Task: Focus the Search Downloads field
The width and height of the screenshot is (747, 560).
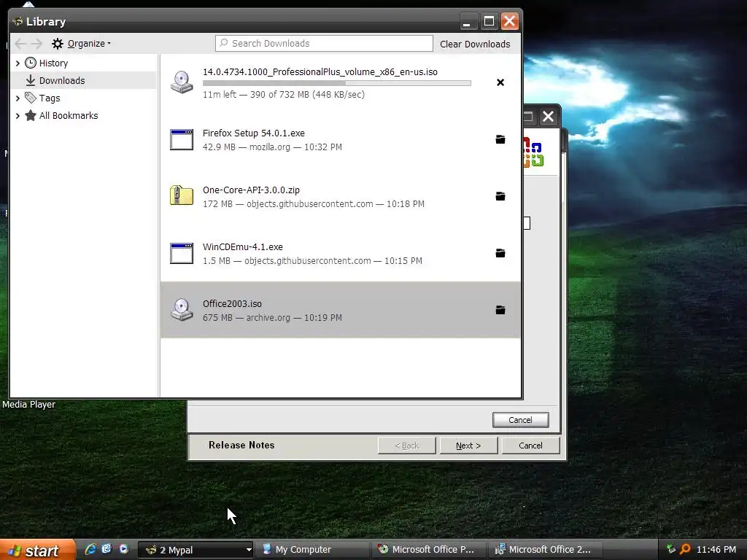Action: coord(324,43)
